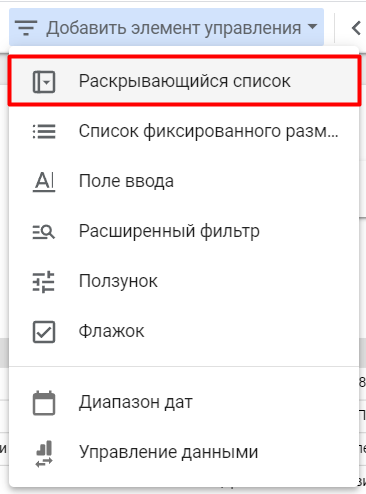Select 'Ползунок' slider control option
This screenshot has width=366, height=494.
click(184, 281)
